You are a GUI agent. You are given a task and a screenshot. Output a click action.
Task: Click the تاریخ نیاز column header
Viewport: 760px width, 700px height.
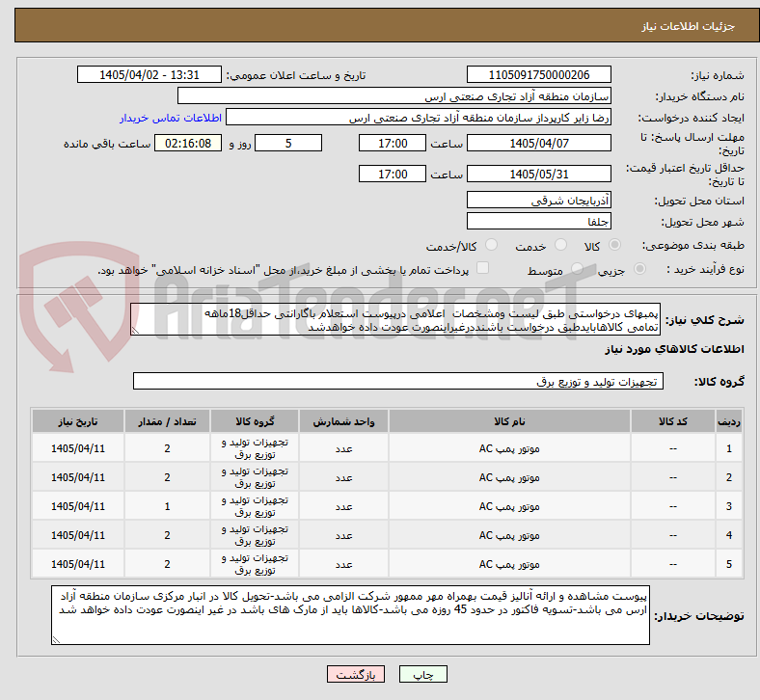78,421
